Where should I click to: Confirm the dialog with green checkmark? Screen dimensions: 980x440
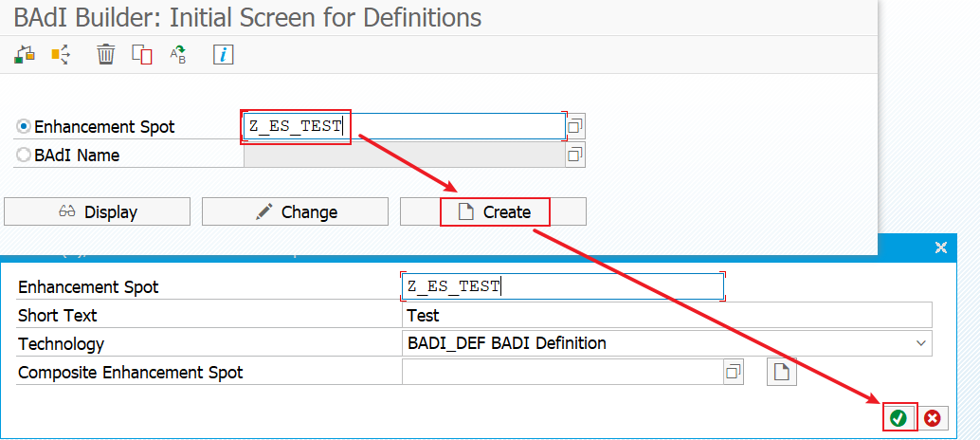click(898, 418)
